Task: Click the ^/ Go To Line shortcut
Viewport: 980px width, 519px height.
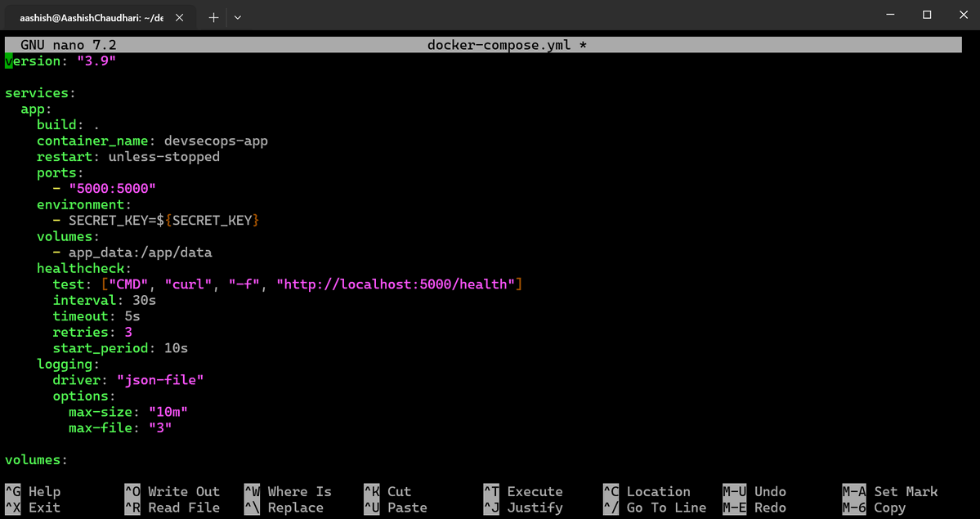Action: point(656,508)
